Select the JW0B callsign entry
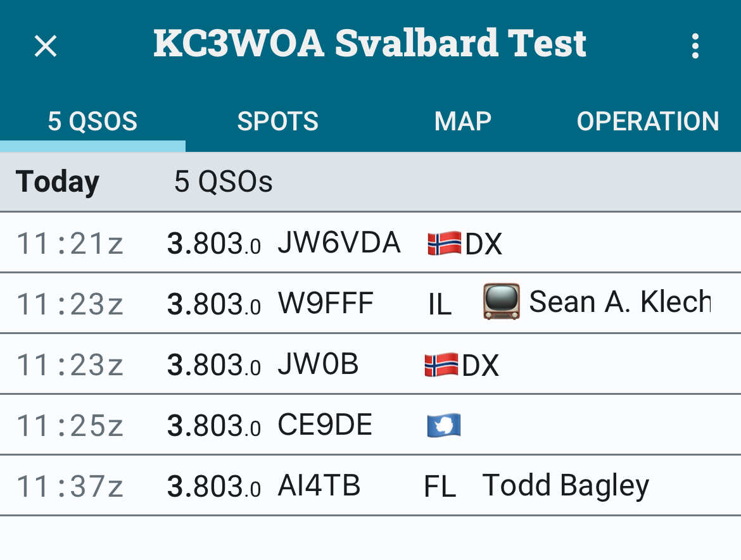This screenshot has width=741, height=560. coord(318,364)
